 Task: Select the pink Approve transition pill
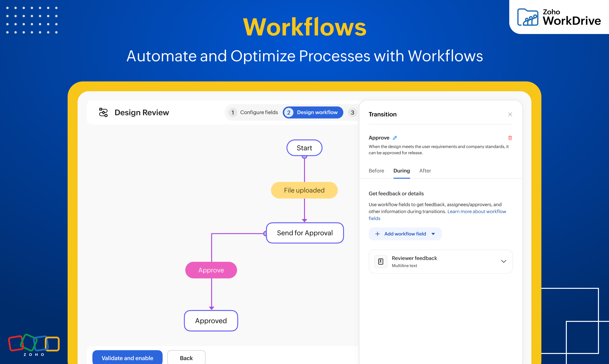click(211, 270)
